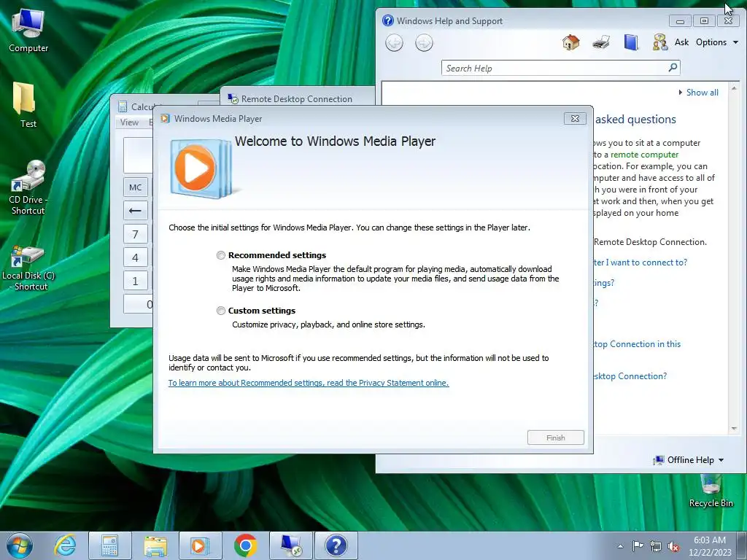Click the Windows Media Player logo image

point(201,168)
